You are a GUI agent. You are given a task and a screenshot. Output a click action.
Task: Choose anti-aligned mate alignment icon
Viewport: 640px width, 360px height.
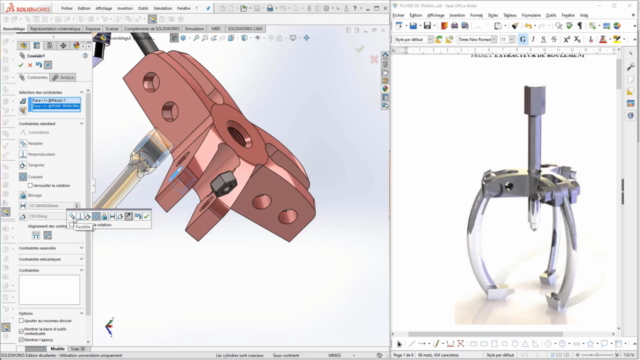(x=48, y=235)
